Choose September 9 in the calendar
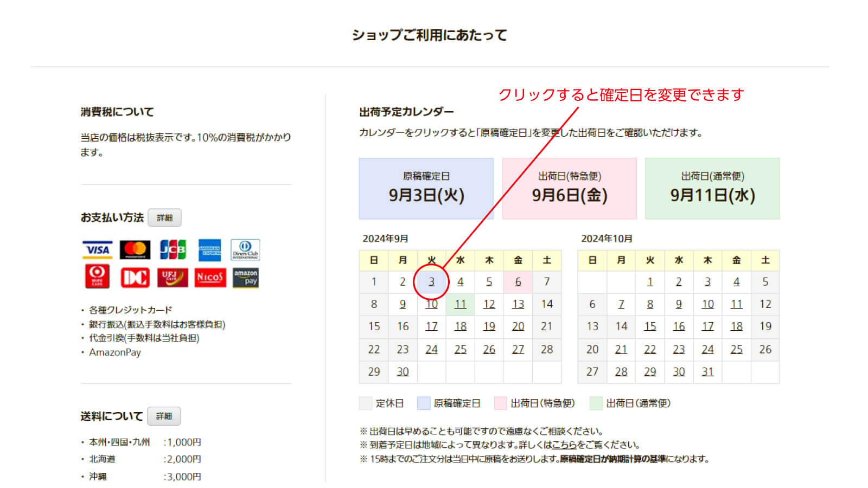868x488 pixels. coord(403,304)
